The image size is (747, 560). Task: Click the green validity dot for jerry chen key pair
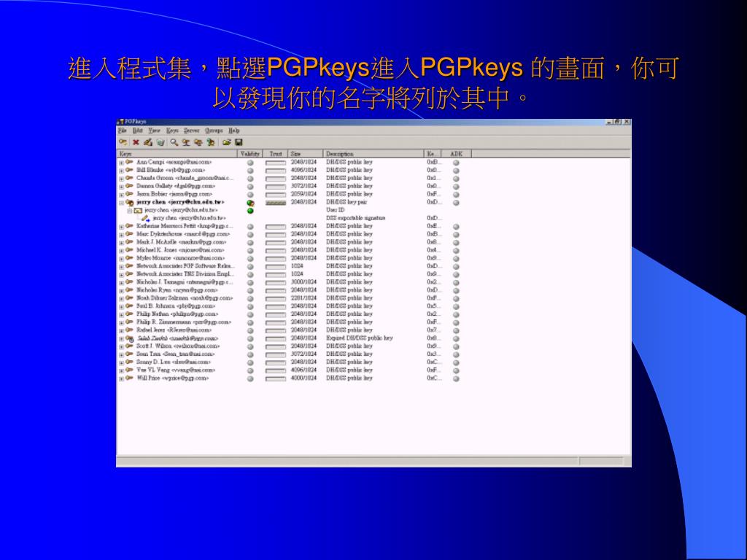point(250,203)
